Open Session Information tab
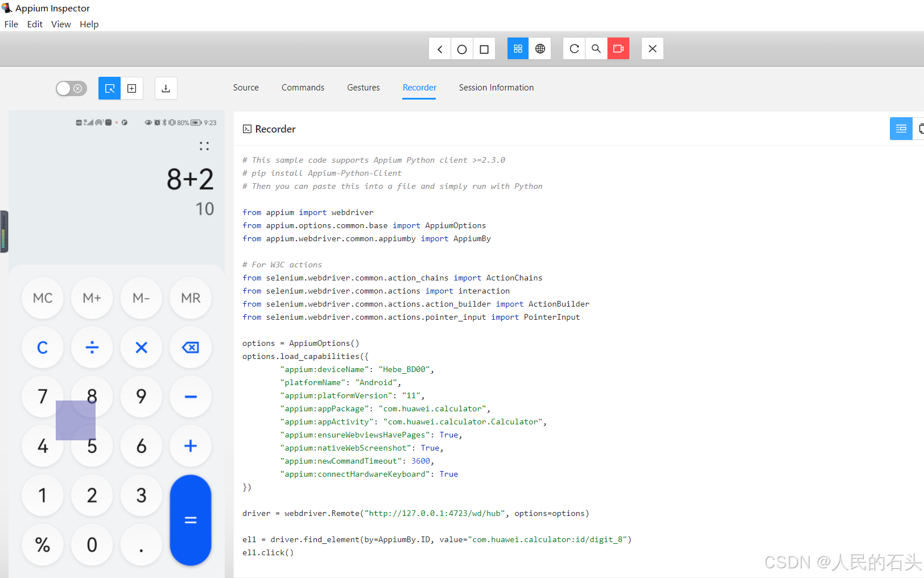924x578 pixels. tap(496, 88)
